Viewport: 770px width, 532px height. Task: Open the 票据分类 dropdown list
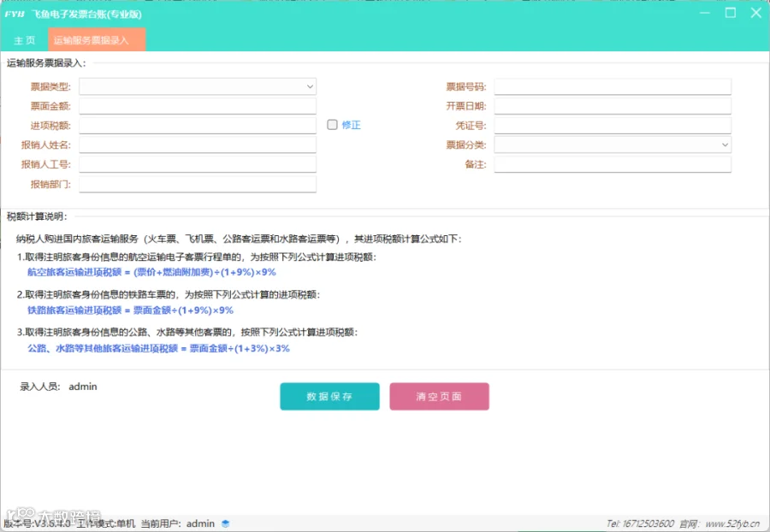[613, 145]
